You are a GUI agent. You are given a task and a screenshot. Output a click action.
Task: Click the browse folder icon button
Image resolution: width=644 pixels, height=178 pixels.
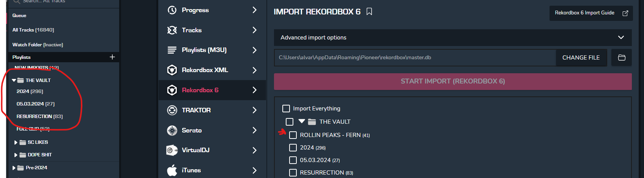pos(622,58)
